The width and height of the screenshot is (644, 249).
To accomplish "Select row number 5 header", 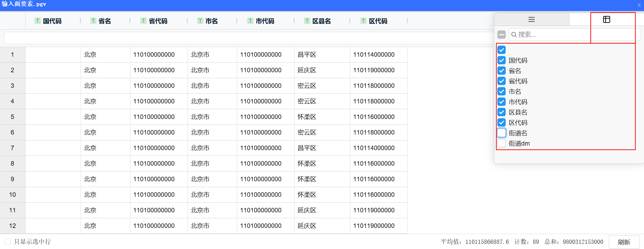I will [x=12, y=117].
